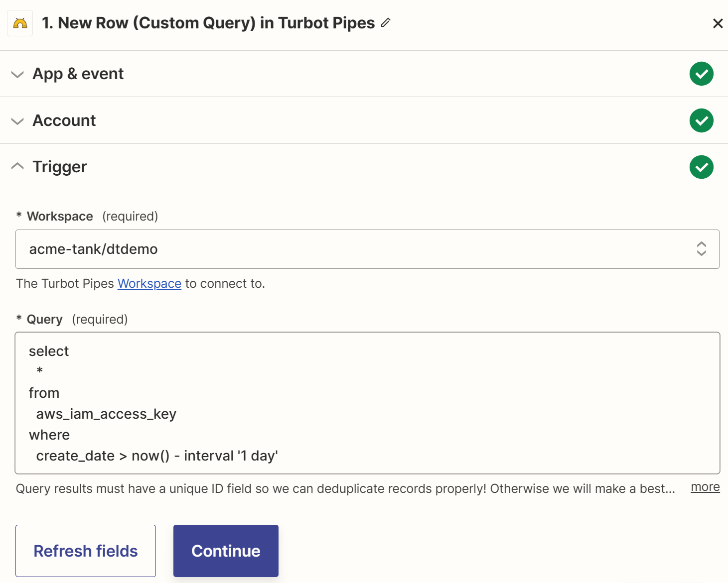Screen dimensions: 728x583
Task: Collapse the Trigger section chevron
Action: click(x=17, y=166)
